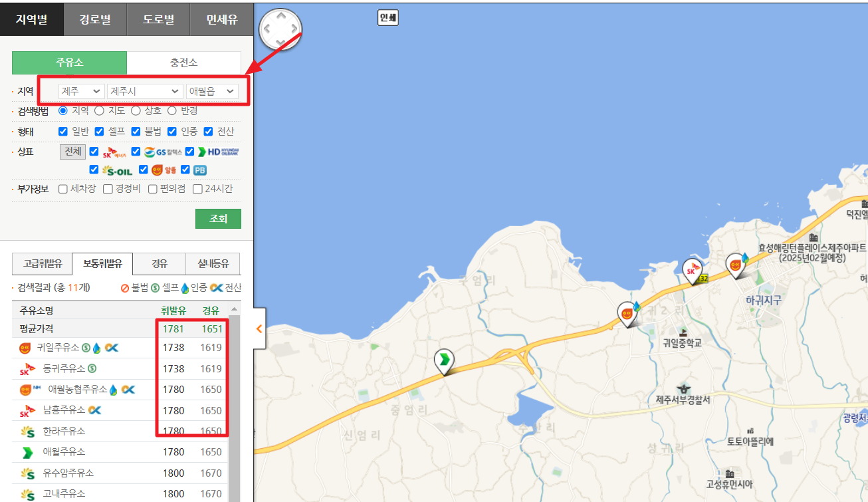868x502 pixels.
Task: Select the 알뜰 marker near 귀일중학교
Action: coord(626,314)
